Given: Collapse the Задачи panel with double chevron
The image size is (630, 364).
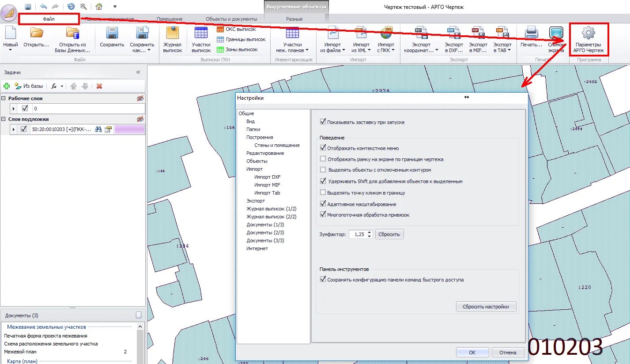Looking at the screenshot, I should click(x=138, y=72).
